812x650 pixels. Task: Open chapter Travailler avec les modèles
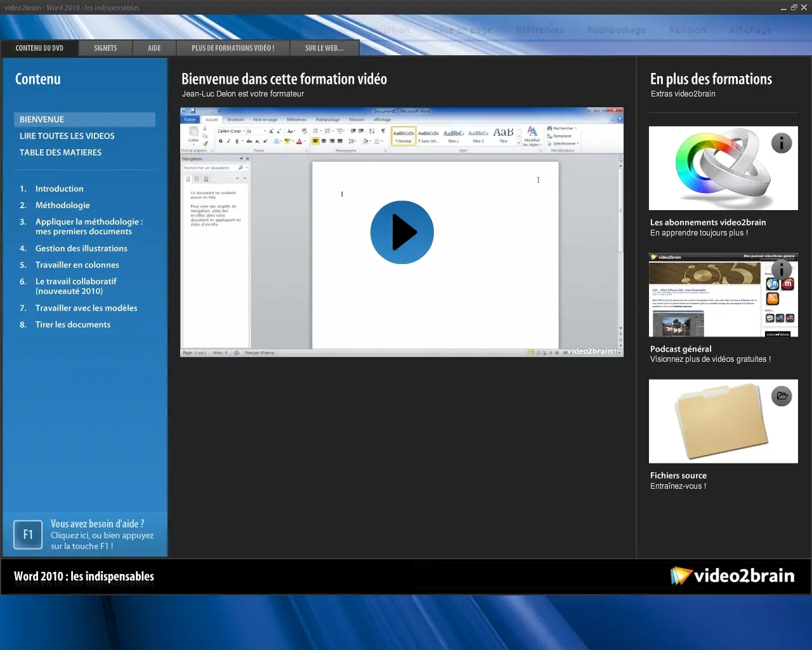click(x=86, y=308)
